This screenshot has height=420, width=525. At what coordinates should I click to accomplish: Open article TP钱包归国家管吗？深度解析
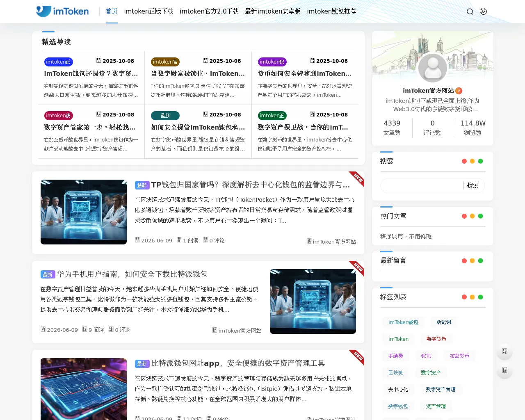tap(251, 185)
